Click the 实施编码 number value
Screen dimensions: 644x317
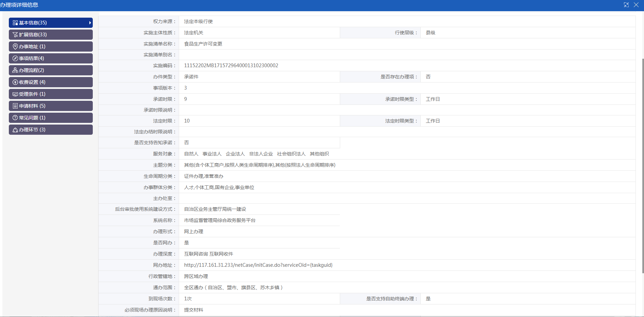[231, 66]
